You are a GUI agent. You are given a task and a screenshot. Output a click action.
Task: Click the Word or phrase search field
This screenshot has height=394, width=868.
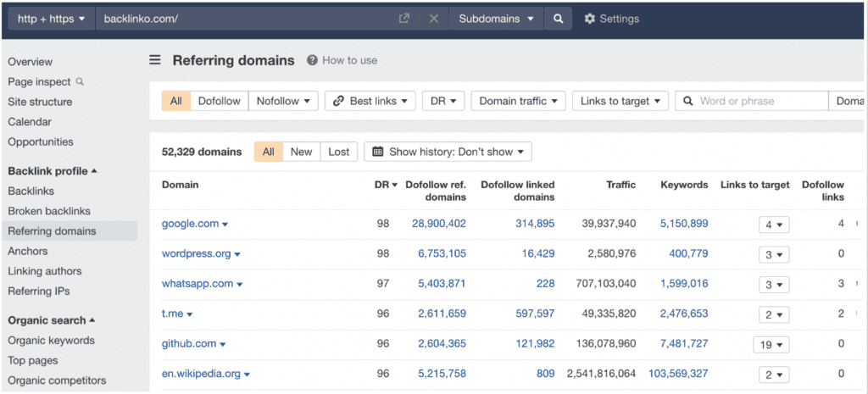pos(751,101)
